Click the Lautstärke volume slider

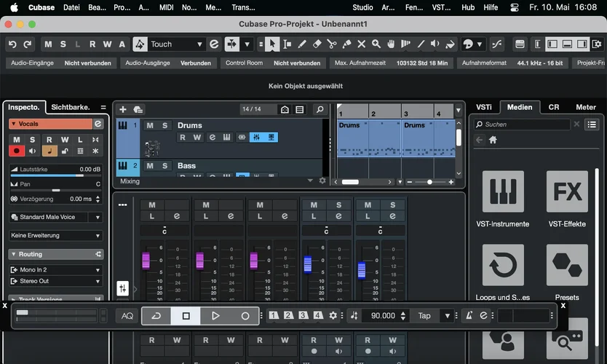pos(56,175)
